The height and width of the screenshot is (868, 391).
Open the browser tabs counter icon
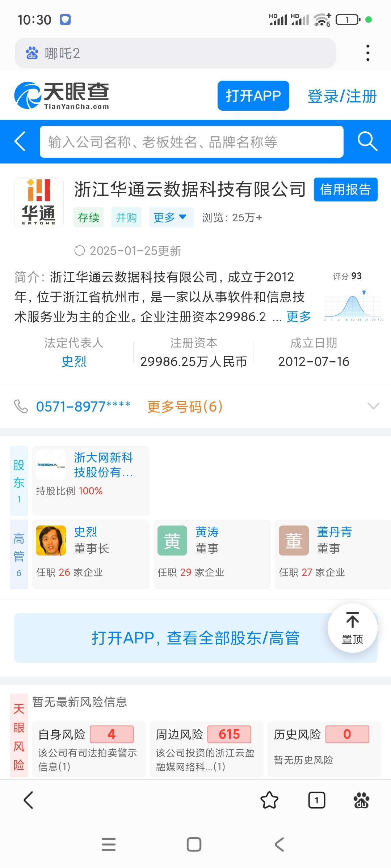[316, 800]
